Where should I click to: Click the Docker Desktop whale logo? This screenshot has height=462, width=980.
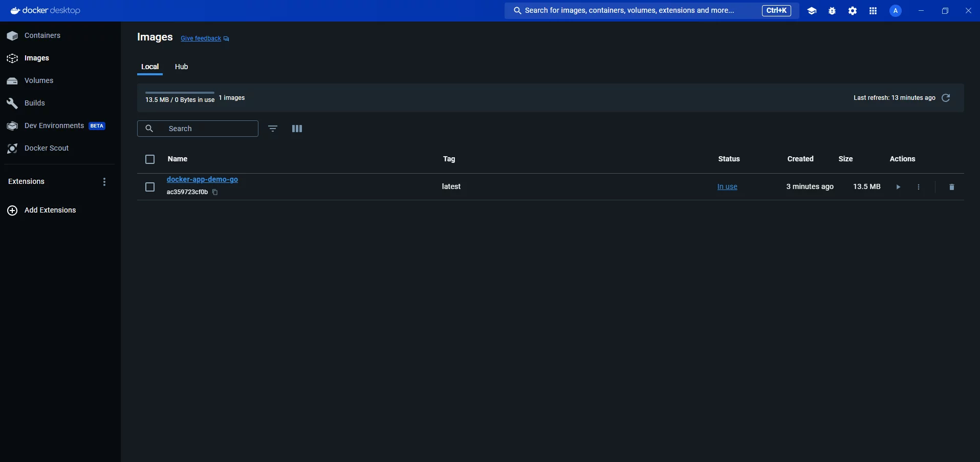pos(15,11)
